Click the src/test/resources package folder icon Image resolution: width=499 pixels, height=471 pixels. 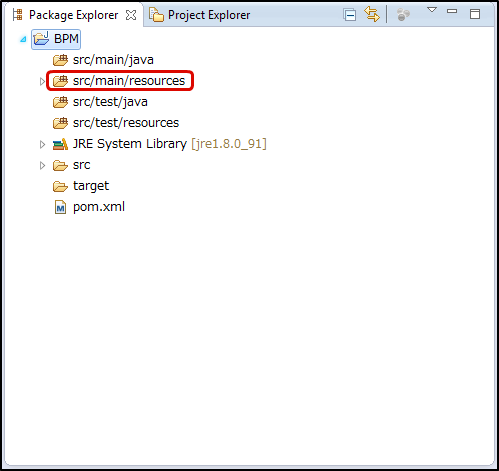pyautogui.click(x=60, y=123)
